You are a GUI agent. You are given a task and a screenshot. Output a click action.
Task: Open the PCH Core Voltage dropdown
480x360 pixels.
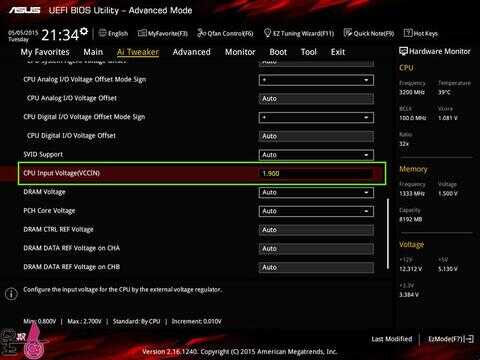[316, 211]
